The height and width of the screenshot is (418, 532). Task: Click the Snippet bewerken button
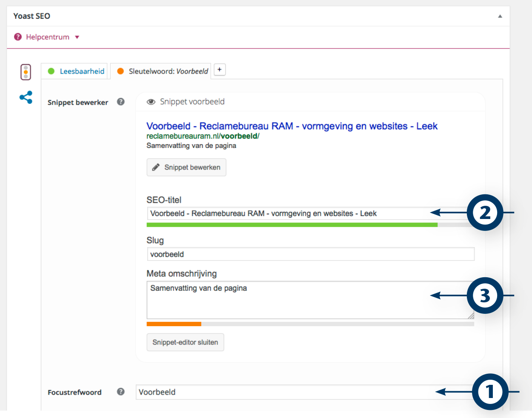point(186,168)
